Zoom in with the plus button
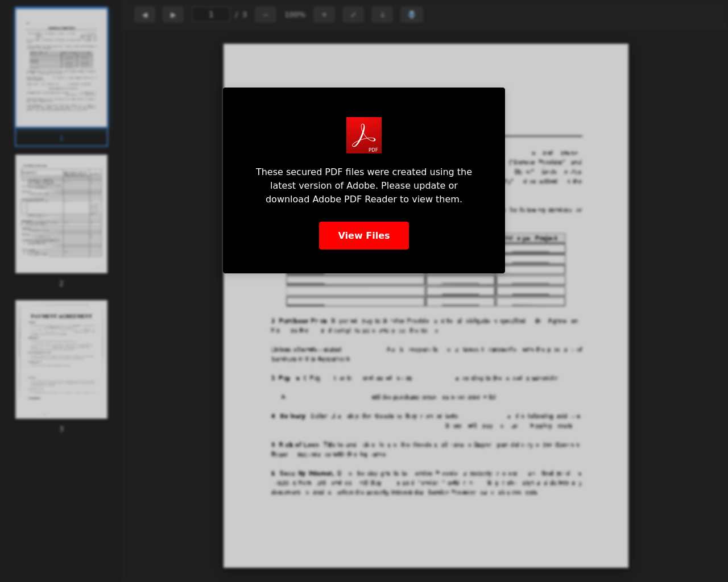The width and height of the screenshot is (728, 582). (324, 15)
